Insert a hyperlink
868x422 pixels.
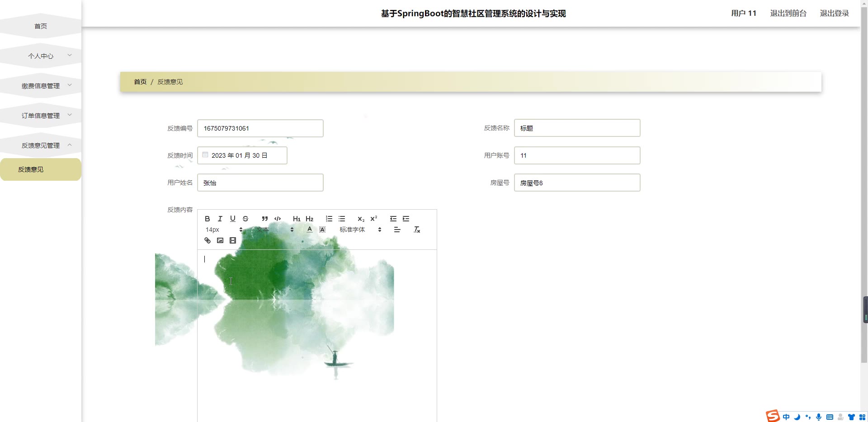click(x=208, y=240)
